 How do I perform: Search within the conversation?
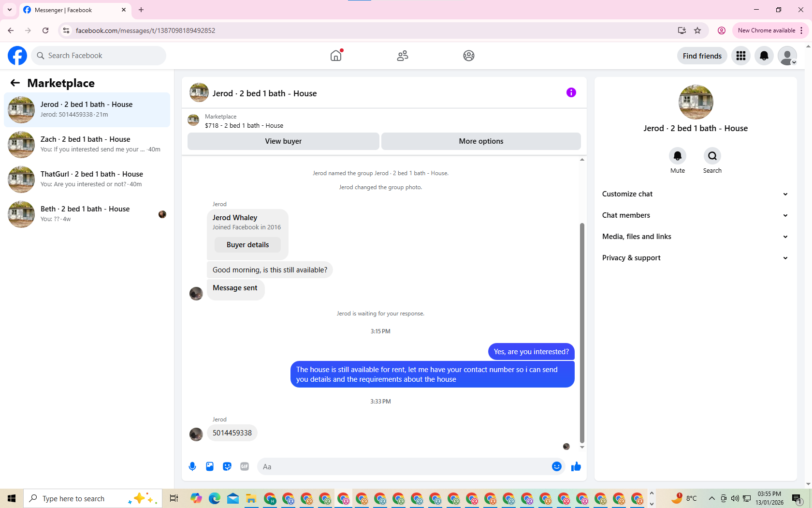[x=712, y=156]
